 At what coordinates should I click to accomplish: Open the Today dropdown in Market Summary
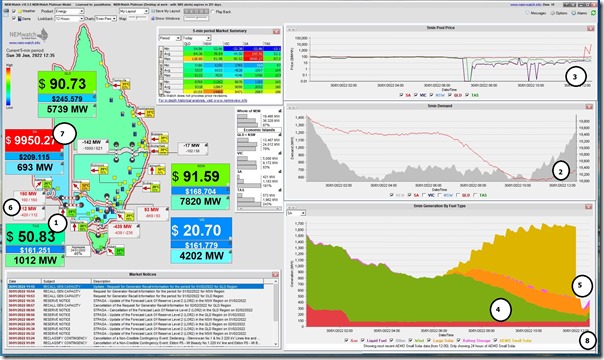[196, 38]
